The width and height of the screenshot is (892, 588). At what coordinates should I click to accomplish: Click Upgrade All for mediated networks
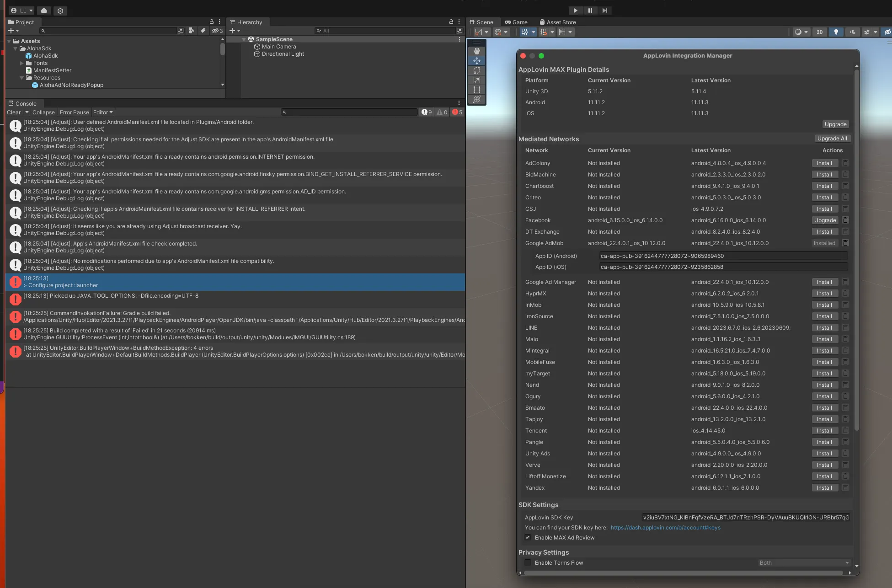pos(832,139)
